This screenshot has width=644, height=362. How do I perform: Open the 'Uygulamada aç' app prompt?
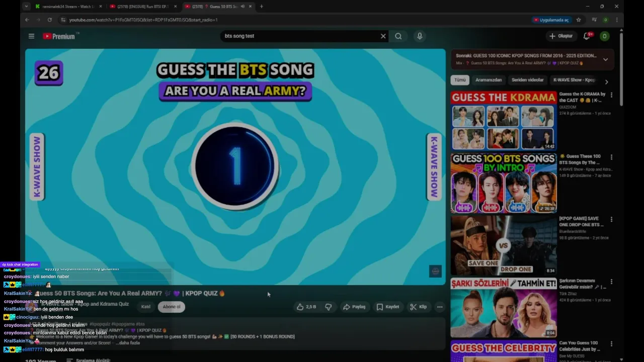(551, 20)
